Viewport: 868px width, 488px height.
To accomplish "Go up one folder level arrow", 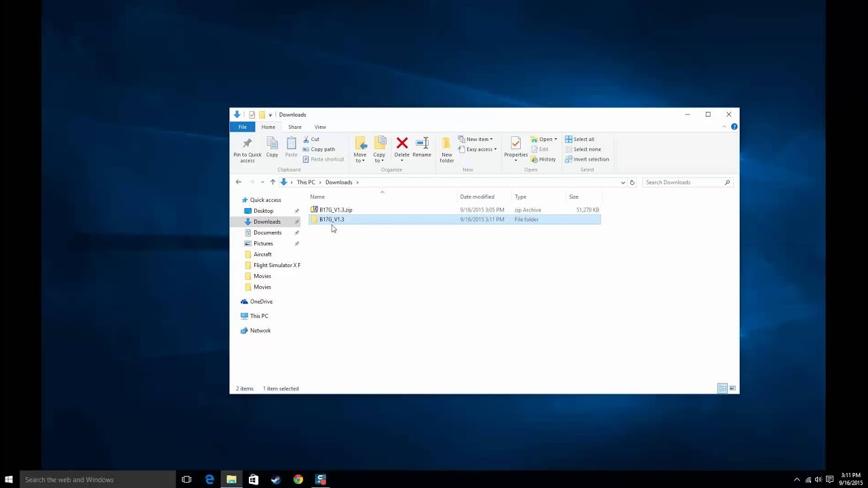I will [273, 182].
